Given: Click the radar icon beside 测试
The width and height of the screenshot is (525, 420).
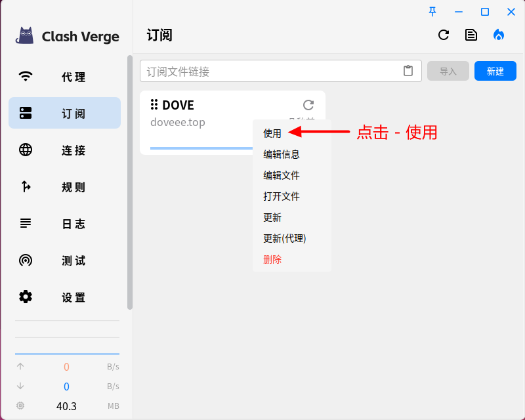Looking at the screenshot, I should 26,260.
